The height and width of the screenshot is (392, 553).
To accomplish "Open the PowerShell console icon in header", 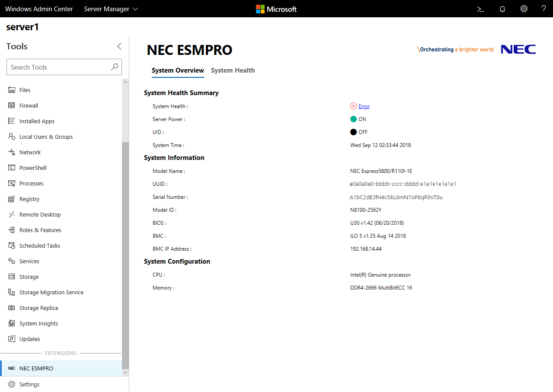I will [480, 9].
